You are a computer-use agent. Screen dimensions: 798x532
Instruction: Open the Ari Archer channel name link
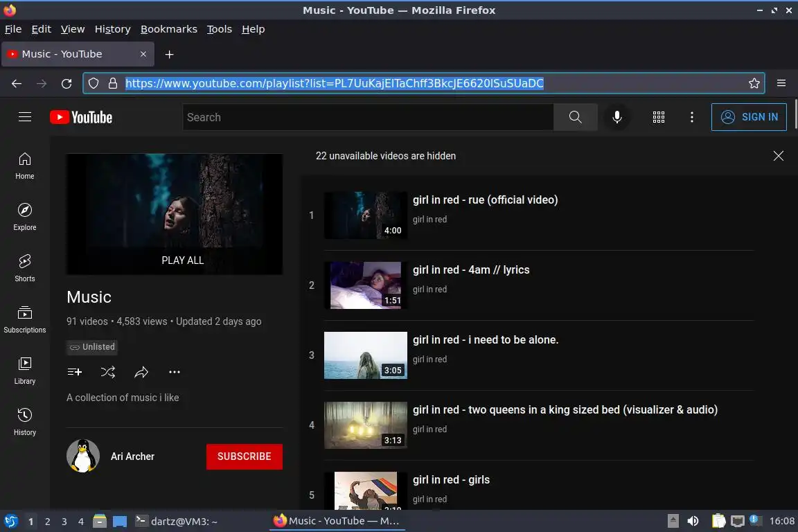132,456
